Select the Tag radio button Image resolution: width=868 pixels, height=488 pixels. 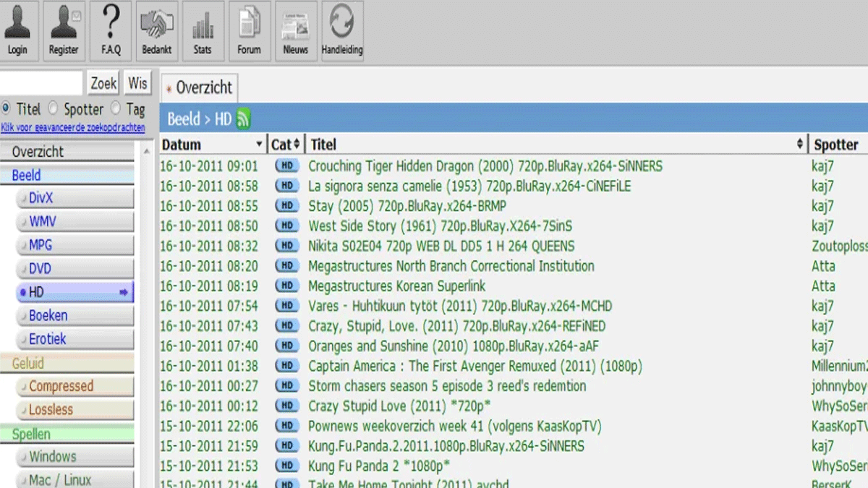[x=115, y=108]
